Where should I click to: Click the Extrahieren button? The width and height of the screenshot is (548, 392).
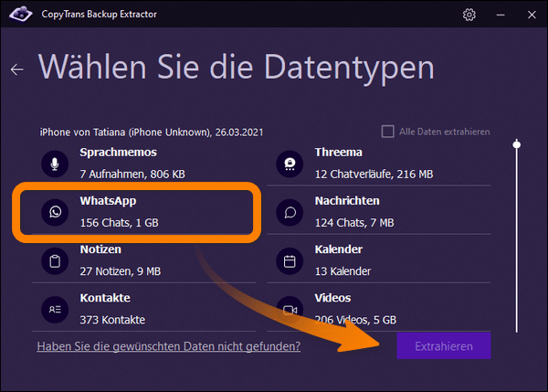444,345
